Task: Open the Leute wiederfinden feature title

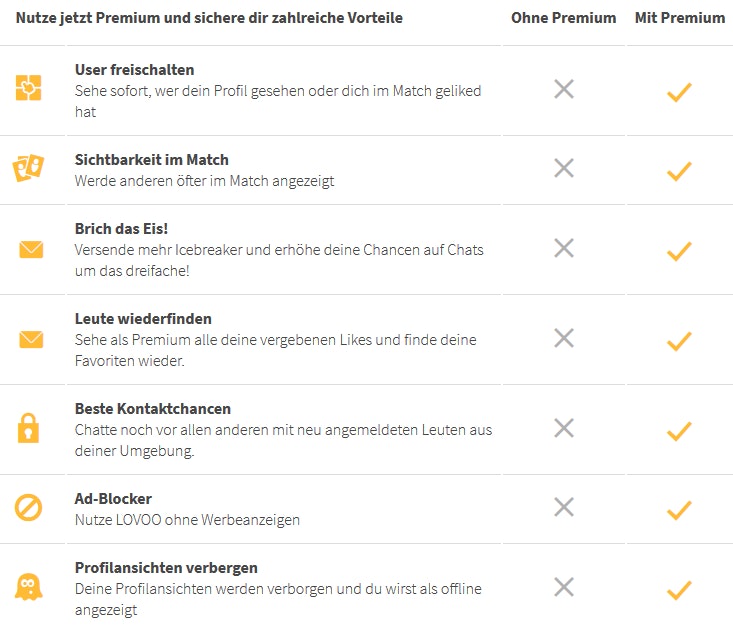Action: pos(143,319)
